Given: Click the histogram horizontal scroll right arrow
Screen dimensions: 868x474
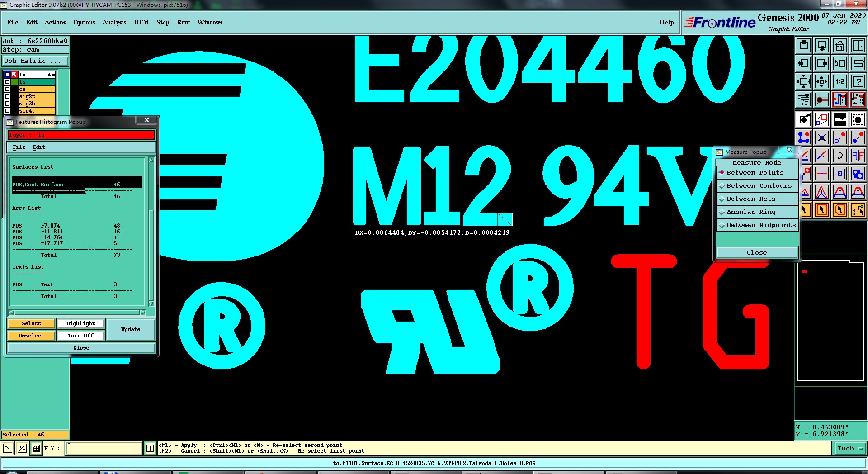Looking at the screenshot, I should click(x=143, y=312).
